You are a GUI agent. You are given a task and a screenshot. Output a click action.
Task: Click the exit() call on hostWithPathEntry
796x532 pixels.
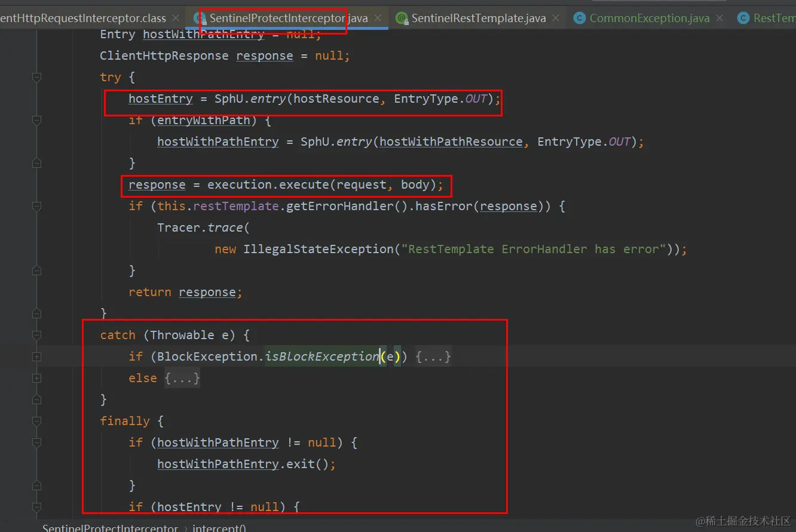click(308, 464)
